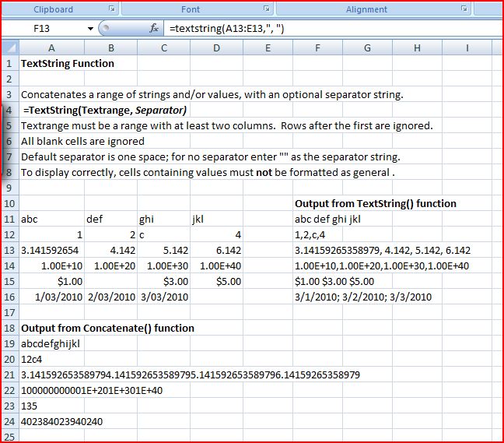The height and width of the screenshot is (443, 504).
Task: Select cell A1 'TextString Function' title
Action: tap(51, 63)
